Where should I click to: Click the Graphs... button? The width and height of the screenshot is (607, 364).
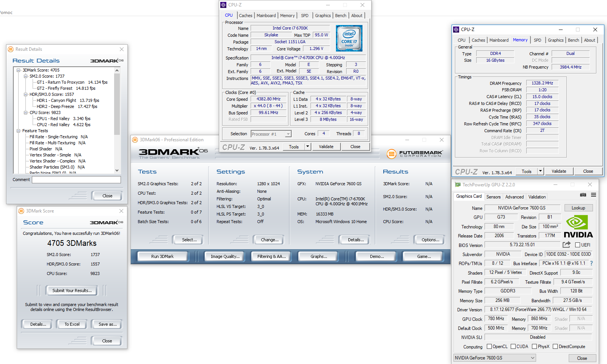319,256
